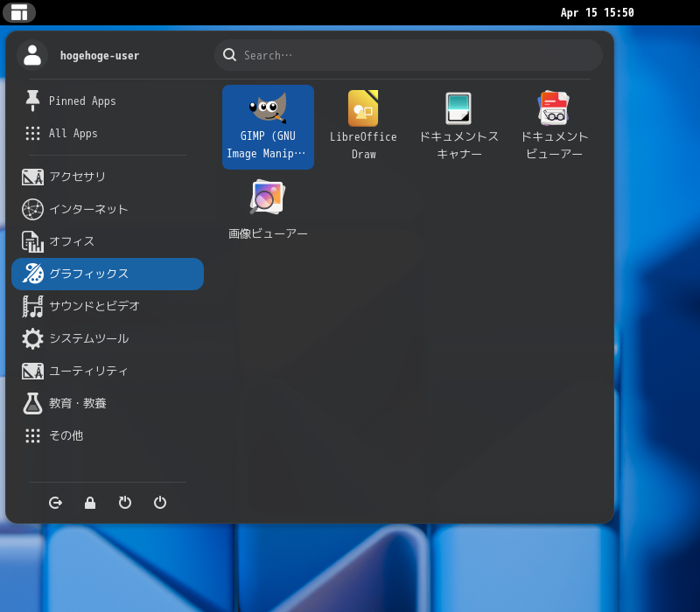Screen dimensions: 700x612
Task: Open システムツール category
Action: tap(108, 338)
